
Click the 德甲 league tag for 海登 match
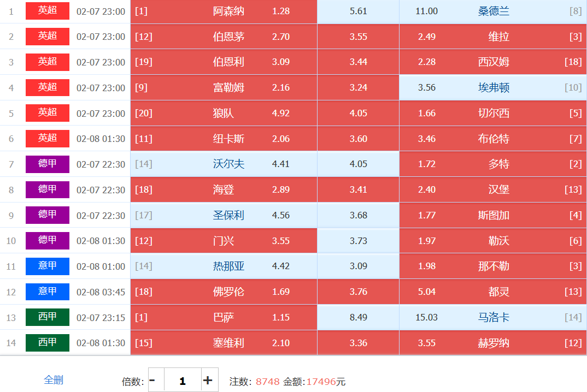[48, 190]
